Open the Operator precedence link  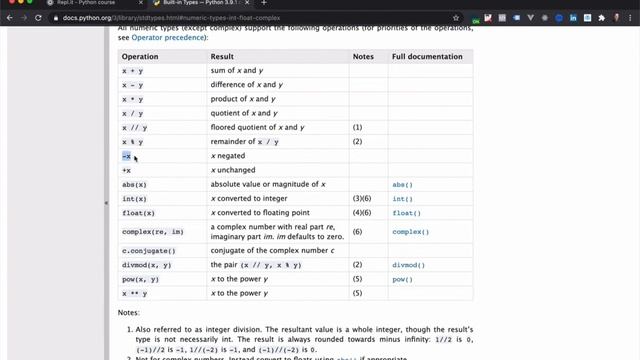click(x=167, y=38)
